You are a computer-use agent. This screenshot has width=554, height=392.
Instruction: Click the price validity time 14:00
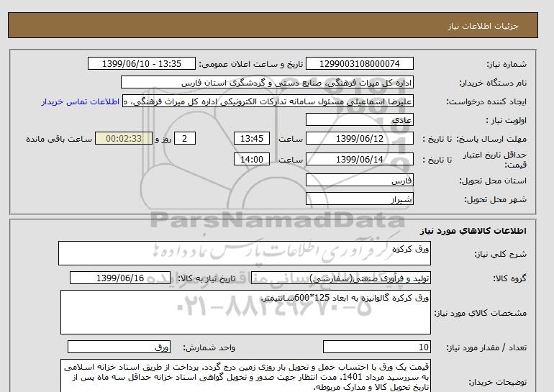point(252,159)
